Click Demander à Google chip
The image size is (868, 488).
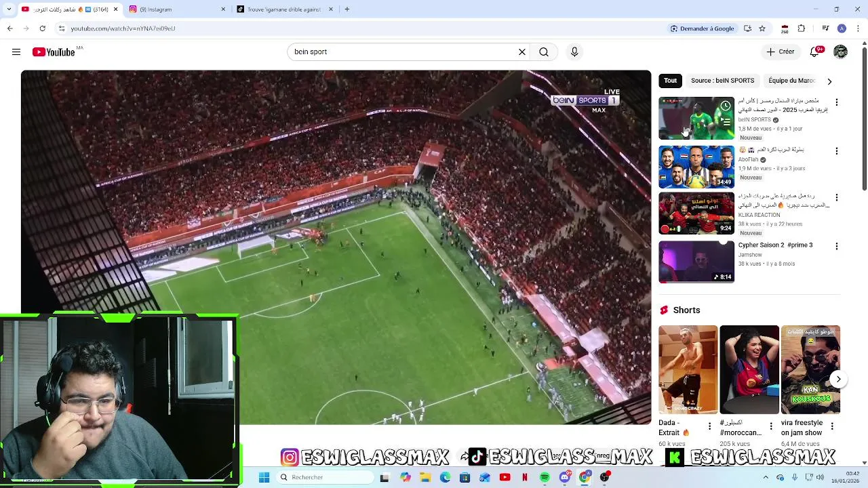tap(703, 28)
